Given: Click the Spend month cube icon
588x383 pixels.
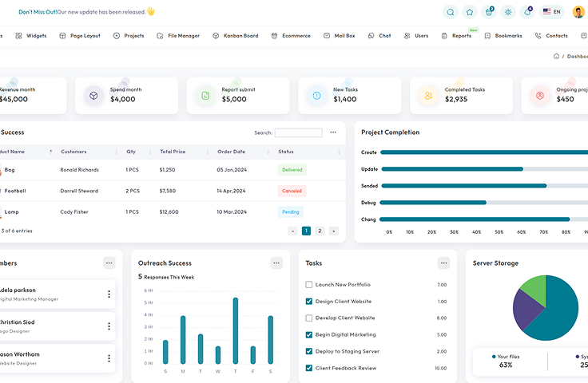Looking at the screenshot, I should (93, 96).
